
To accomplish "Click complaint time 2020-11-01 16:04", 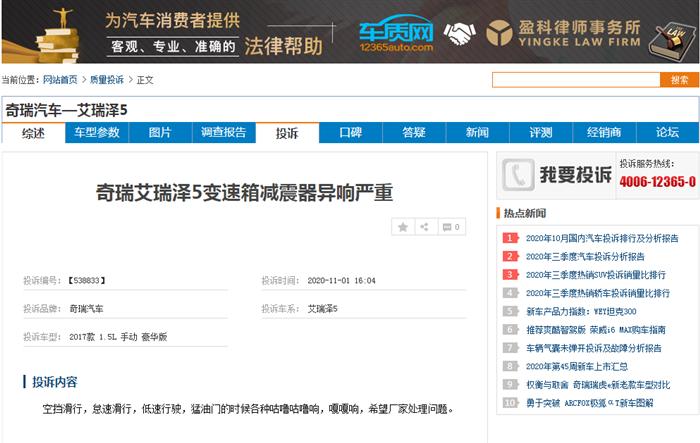I will point(341,280).
